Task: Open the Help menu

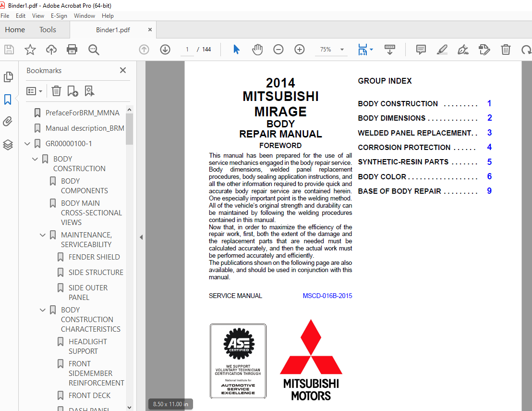Action: tap(108, 16)
